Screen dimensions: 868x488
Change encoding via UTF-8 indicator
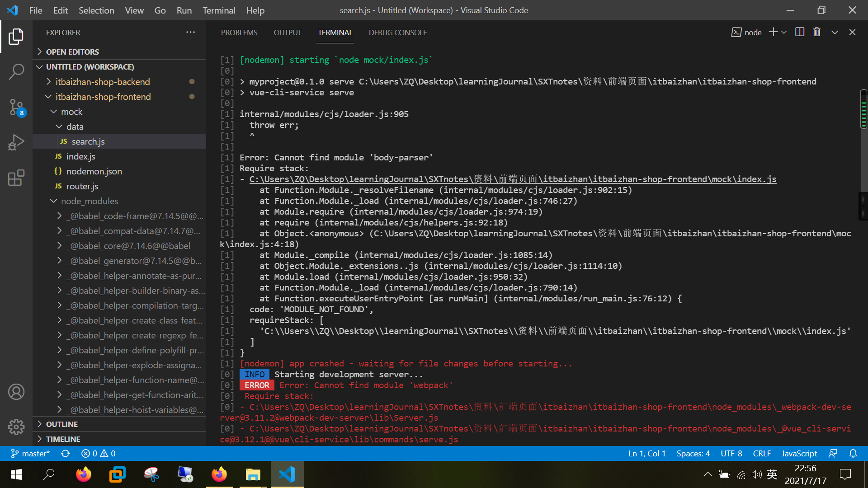pyautogui.click(x=731, y=453)
